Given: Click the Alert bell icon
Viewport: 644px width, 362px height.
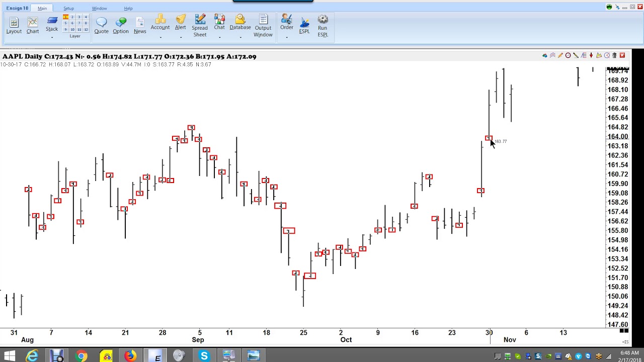Looking at the screenshot, I should (x=181, y=19).
